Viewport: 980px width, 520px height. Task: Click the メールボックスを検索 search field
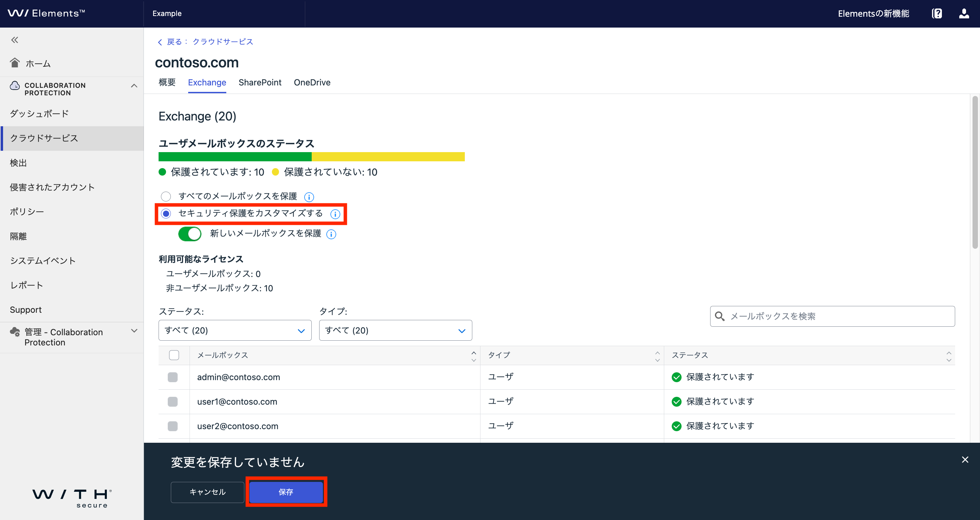click(832, 316)
